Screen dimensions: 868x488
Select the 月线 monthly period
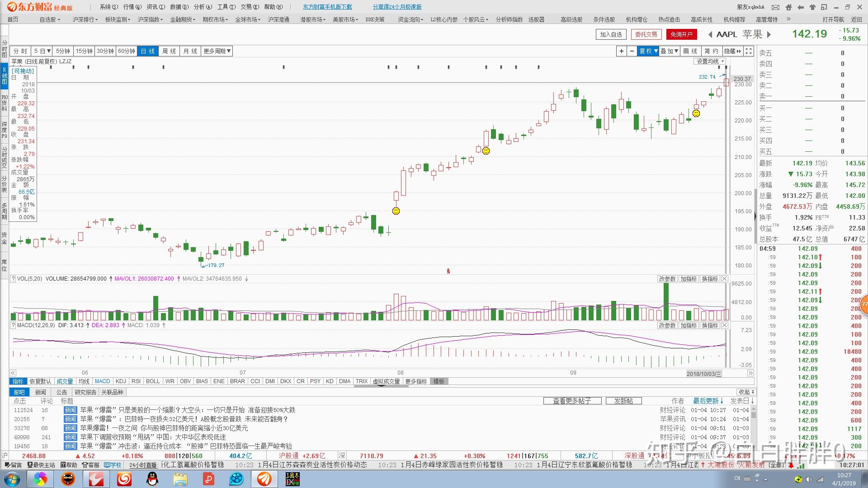(190, 51)
